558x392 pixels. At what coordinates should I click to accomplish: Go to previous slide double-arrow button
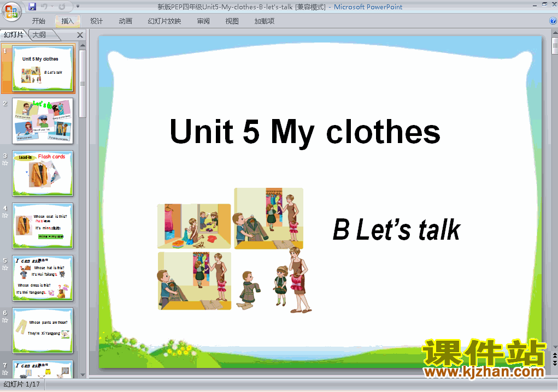[555, 355]
